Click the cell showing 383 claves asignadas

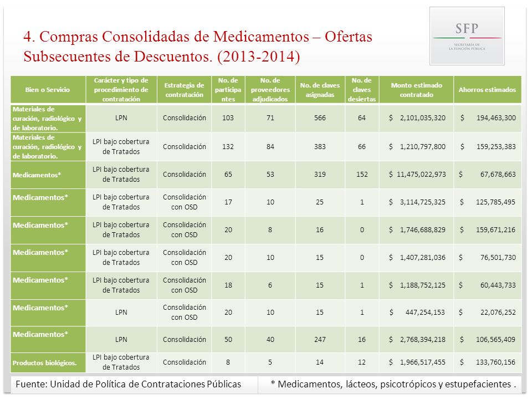pyautogui.click(x=320, y=146)
